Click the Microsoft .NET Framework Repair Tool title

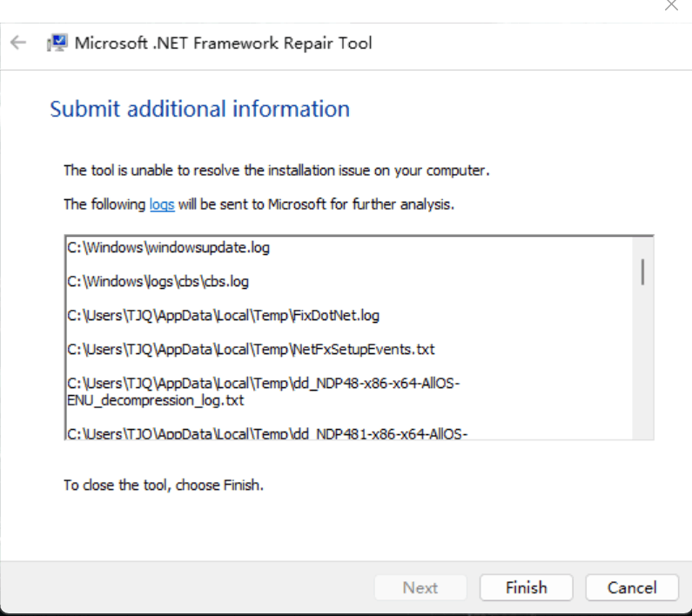coord(224,43)
